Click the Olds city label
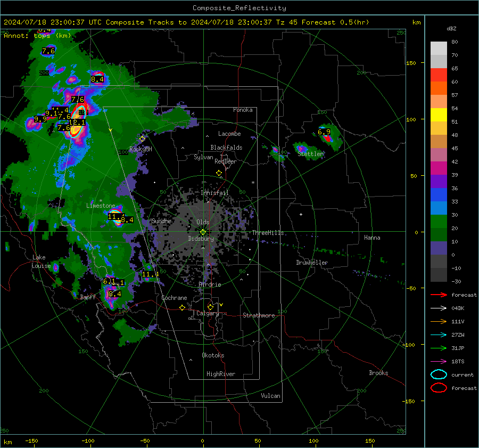Viewport: 479px width, 448px height. coord(203,222)
